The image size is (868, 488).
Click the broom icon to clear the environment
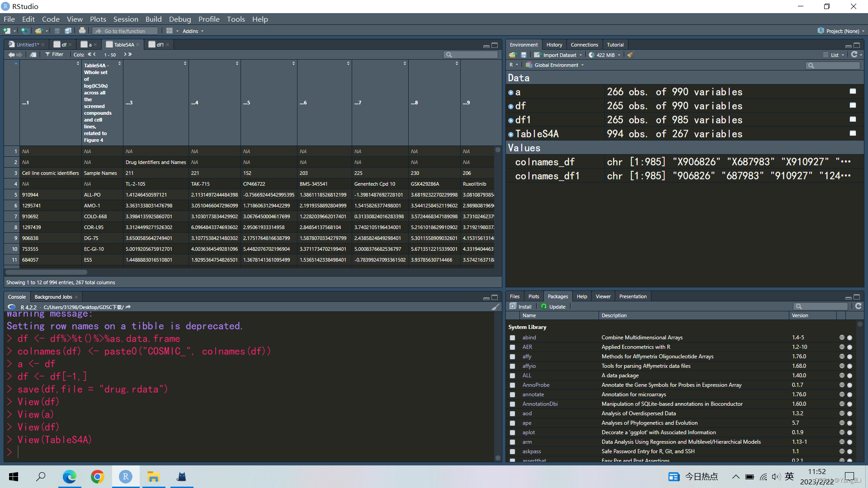pos(631,55)
